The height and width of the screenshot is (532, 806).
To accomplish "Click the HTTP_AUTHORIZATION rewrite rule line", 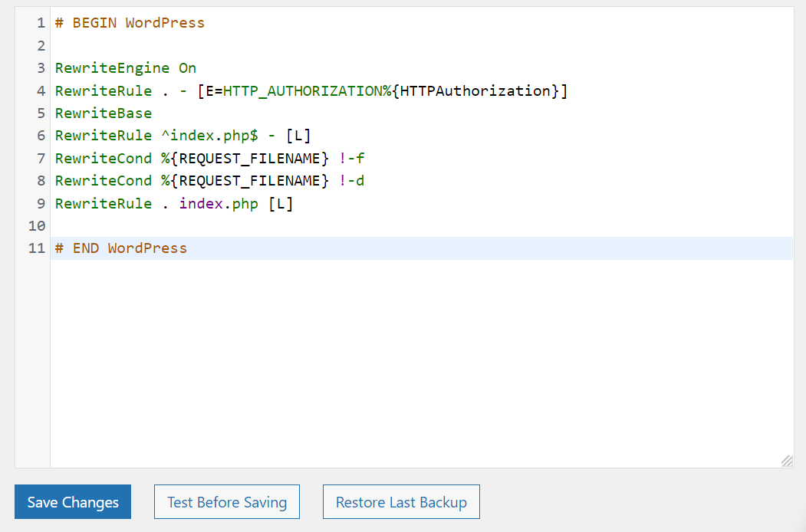I will pyautogui.click(x=311, y=91).
